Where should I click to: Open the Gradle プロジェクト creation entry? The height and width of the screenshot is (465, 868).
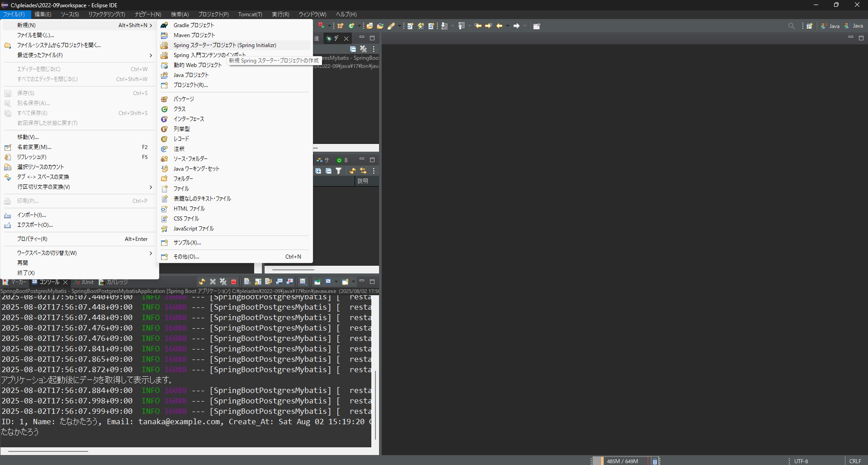coord(194,25)
